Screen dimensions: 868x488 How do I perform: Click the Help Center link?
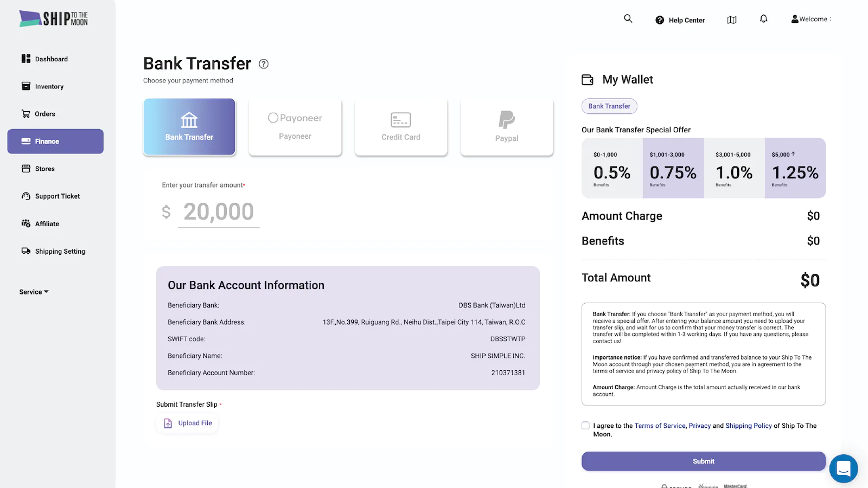[x=680, y=20]
